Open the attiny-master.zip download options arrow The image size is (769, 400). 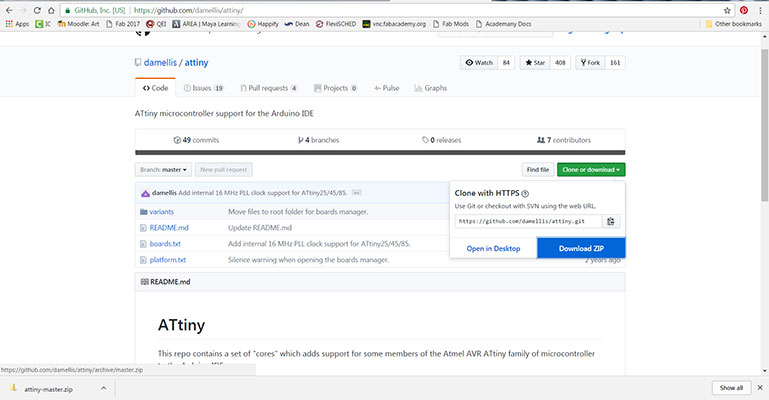[x=103, y=388]
